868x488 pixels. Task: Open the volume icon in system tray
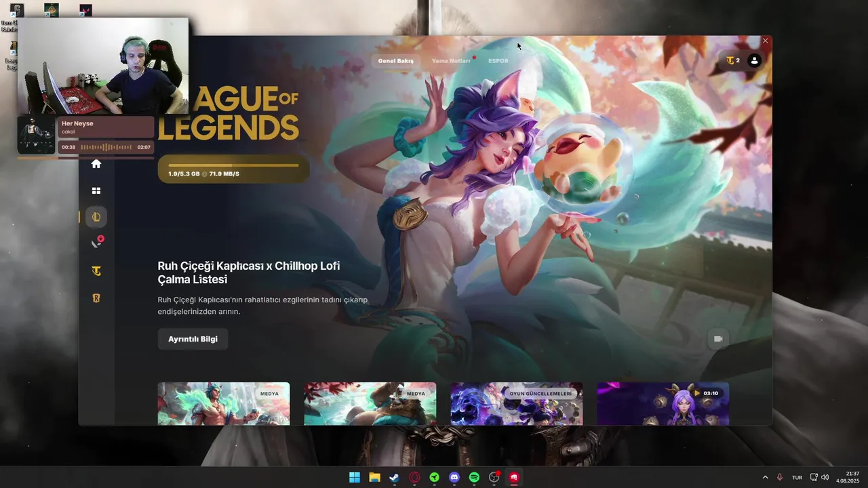(x=825, y=477)
